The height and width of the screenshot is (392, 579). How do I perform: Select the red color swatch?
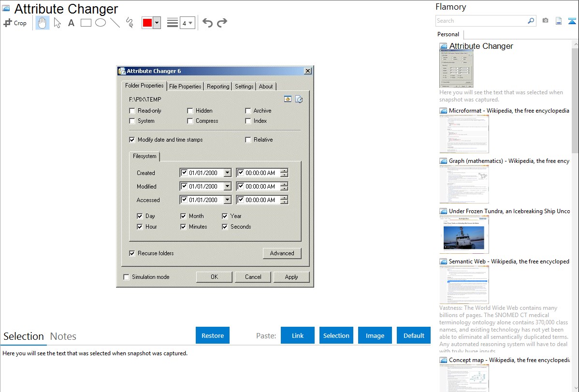pos(147,23)
